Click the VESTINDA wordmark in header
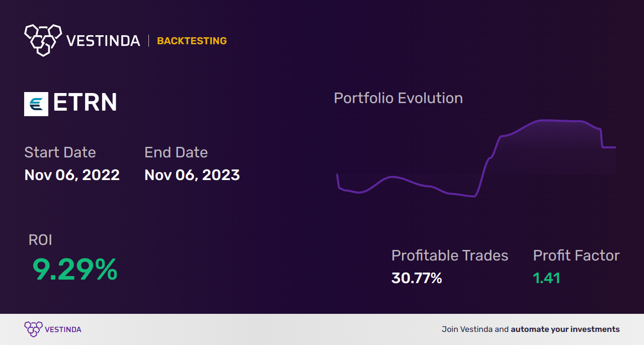The image size is (644, 345). click(x=103, y=41)
